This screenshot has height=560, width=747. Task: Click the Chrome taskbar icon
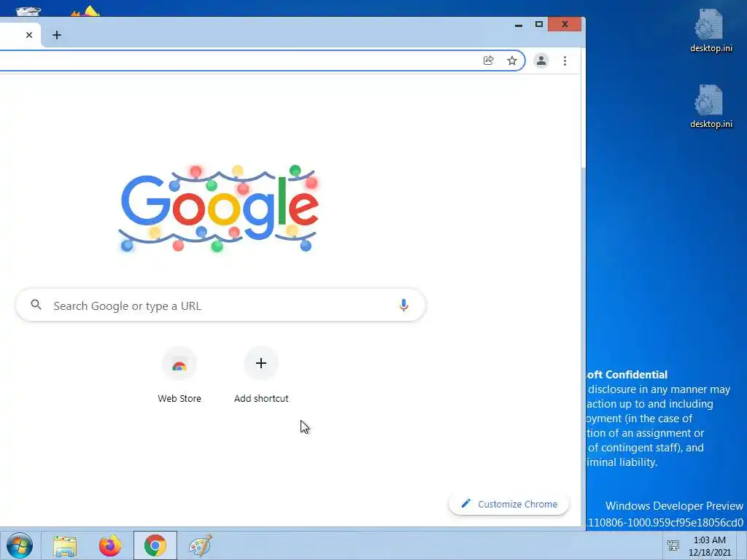155,545
